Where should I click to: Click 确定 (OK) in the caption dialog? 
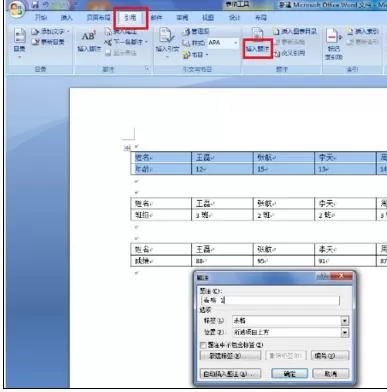tap(289, 374)
